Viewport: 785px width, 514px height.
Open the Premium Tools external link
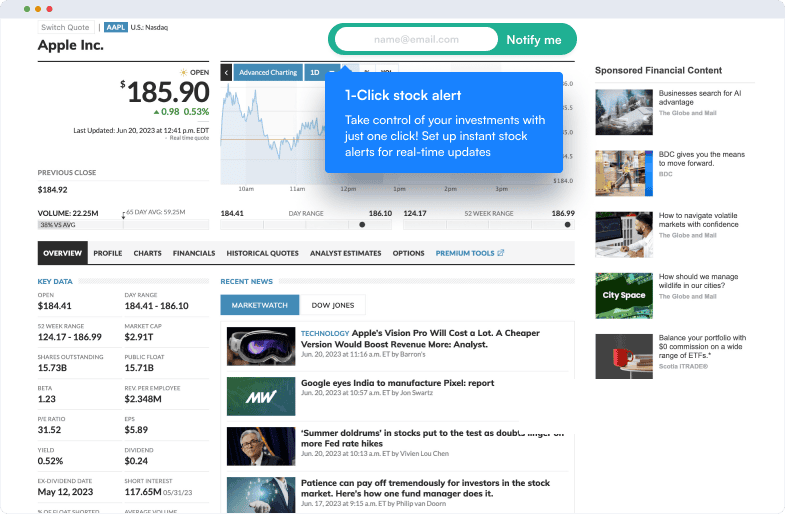[470, 253]
